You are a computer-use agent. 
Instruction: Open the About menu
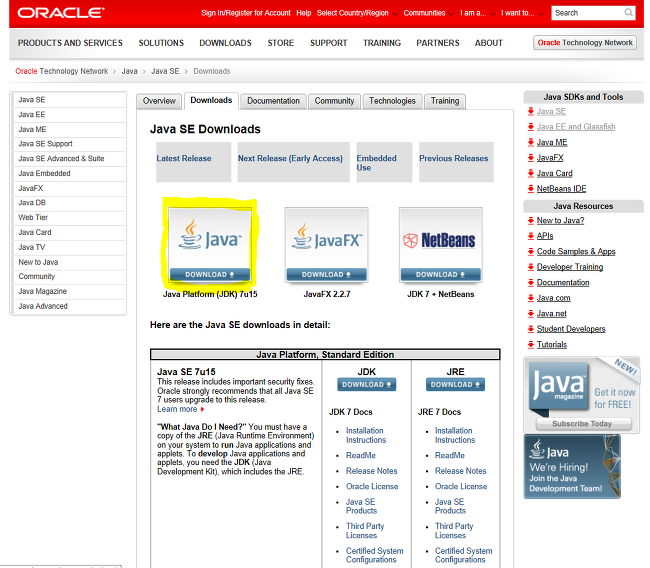click(x=488, y=43)
